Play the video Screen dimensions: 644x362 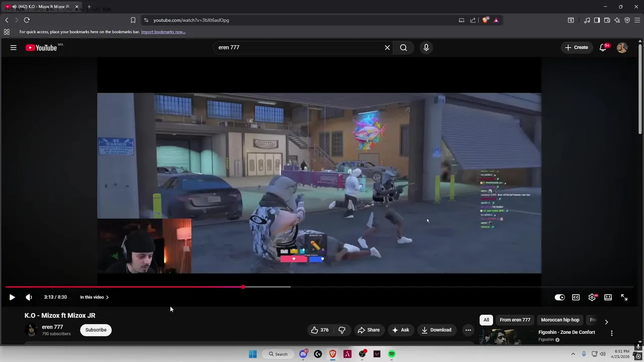point(12,297)
